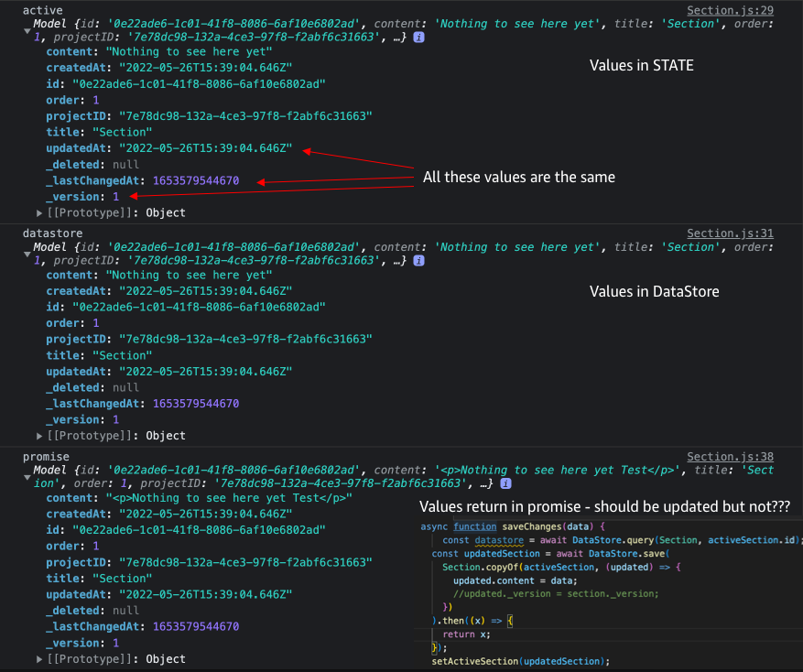Image resolution: width=803 pixels, height=672 pixels.
Task: Click the createdAt timestamp in the promise Model
Action: point(206,514)
